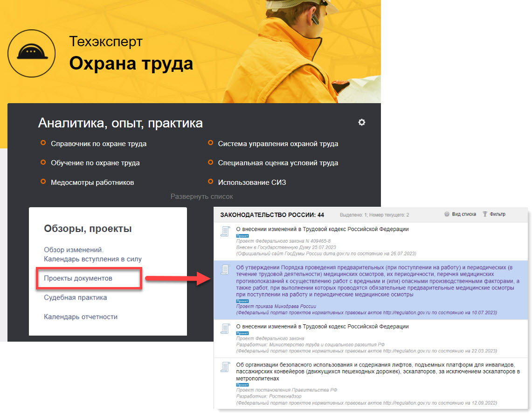The image size is (532, 414).
Task: Open Проекты документов link
Action: (x=78, y=278)
